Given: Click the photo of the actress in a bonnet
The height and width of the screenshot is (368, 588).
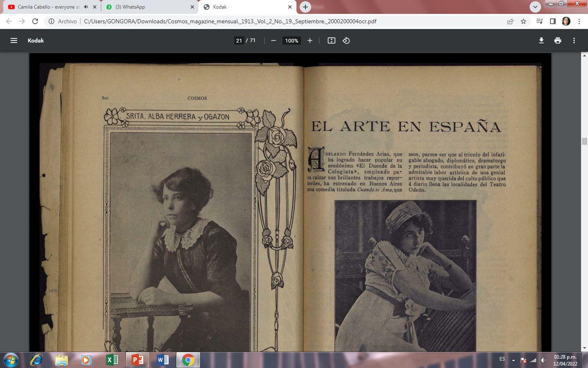Looking at the screenshot, I should pyautogui.click(x=405, y=276).
